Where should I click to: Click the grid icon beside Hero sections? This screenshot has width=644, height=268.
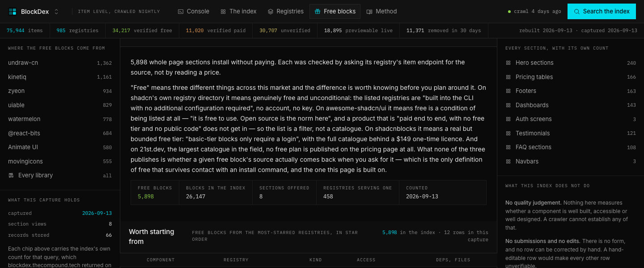click(x=508, y=63)
